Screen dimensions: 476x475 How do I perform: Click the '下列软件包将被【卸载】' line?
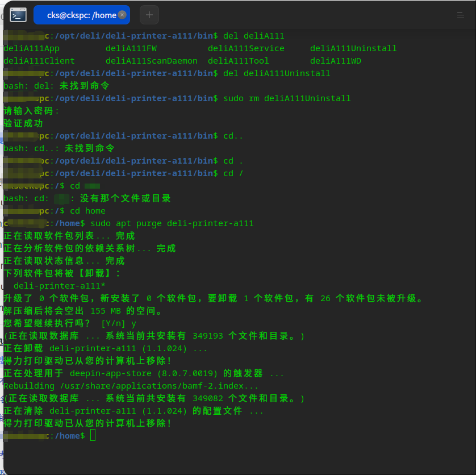click(62, 273)
